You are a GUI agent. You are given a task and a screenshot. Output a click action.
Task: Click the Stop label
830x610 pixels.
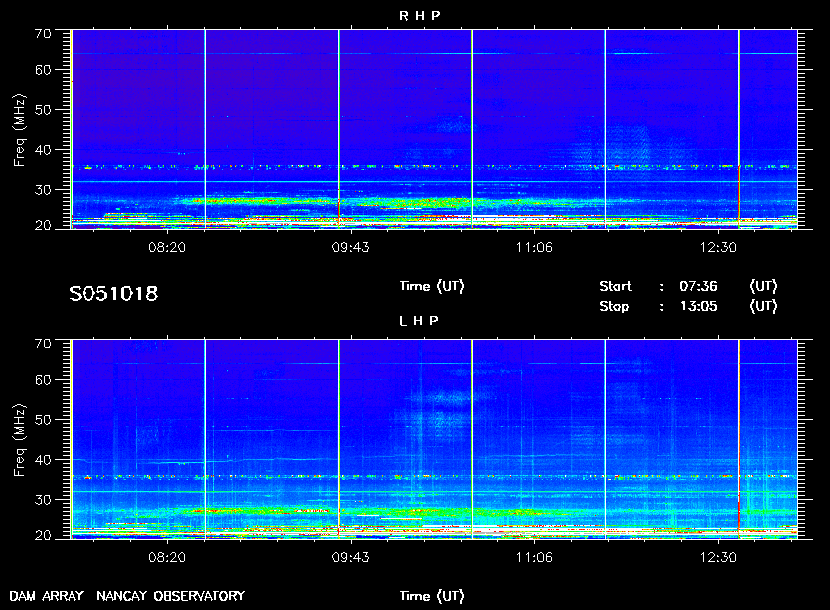point(614,307)
